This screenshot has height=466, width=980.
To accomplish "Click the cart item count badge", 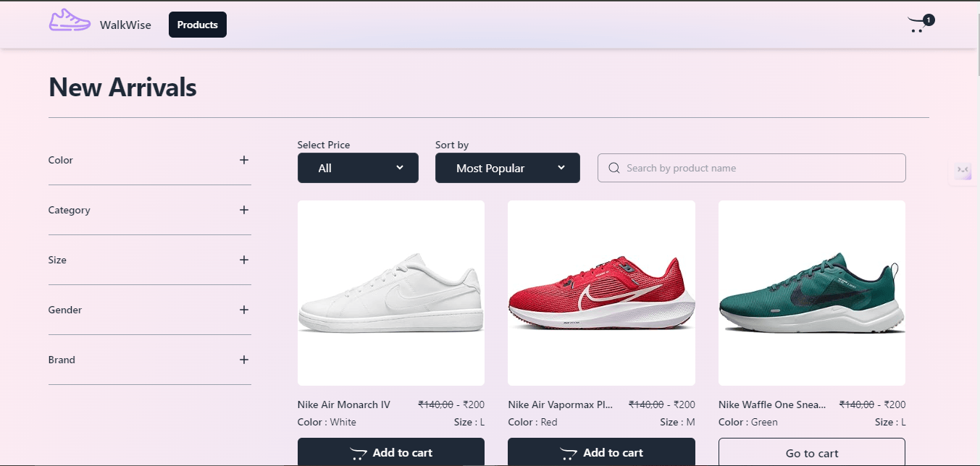I will 929,20.
